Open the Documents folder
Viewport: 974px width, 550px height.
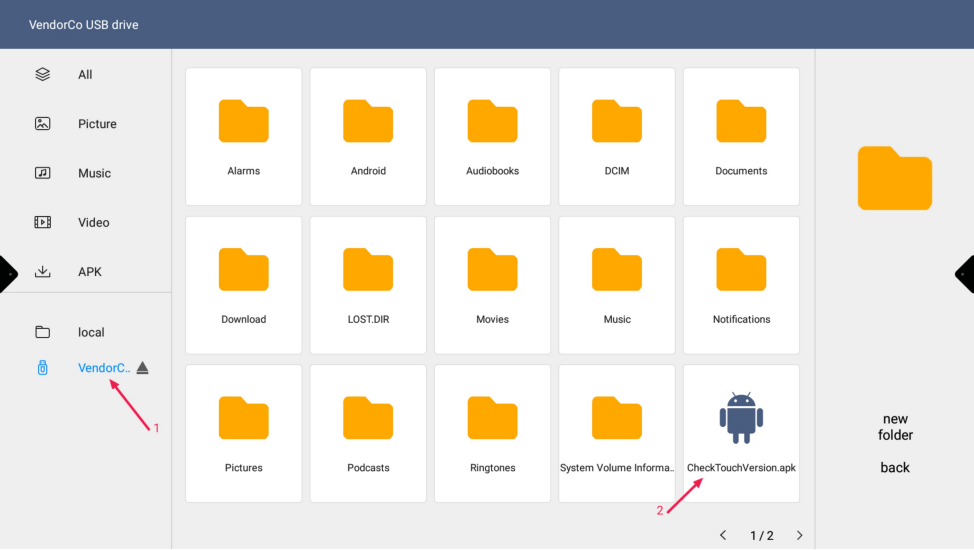(741, 136)
